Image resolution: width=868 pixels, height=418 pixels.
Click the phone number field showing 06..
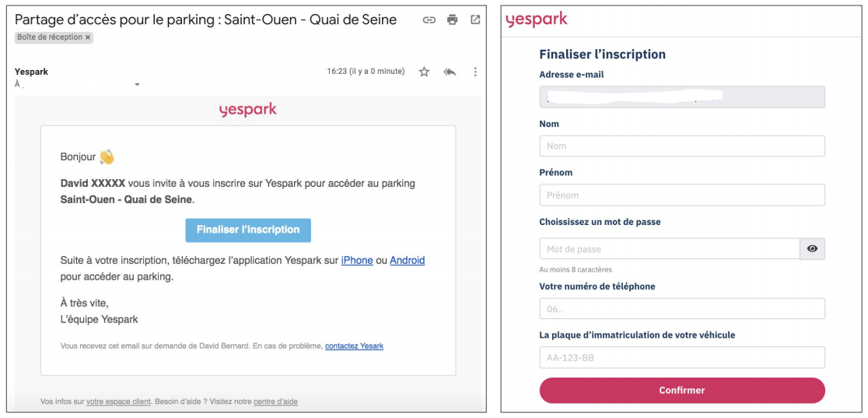coord(682,308)
